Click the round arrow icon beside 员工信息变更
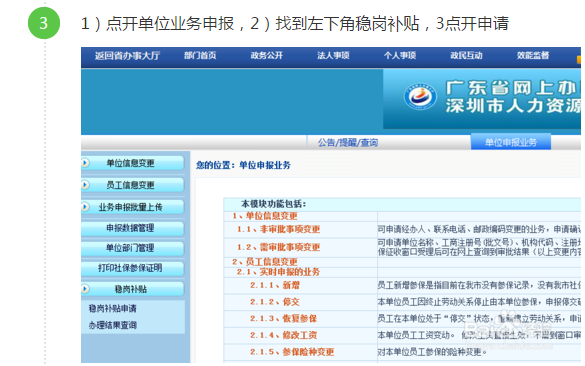The image size is (585, 366). pos(85,185)
